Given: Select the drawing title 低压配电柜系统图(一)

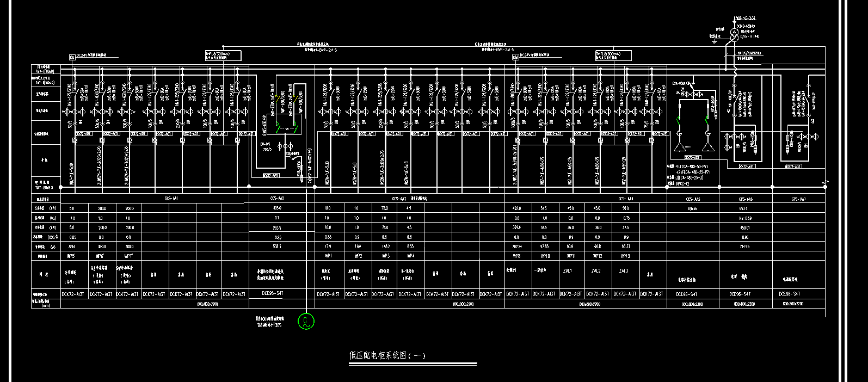Looking at the screenshot, I should coord(387,356).
